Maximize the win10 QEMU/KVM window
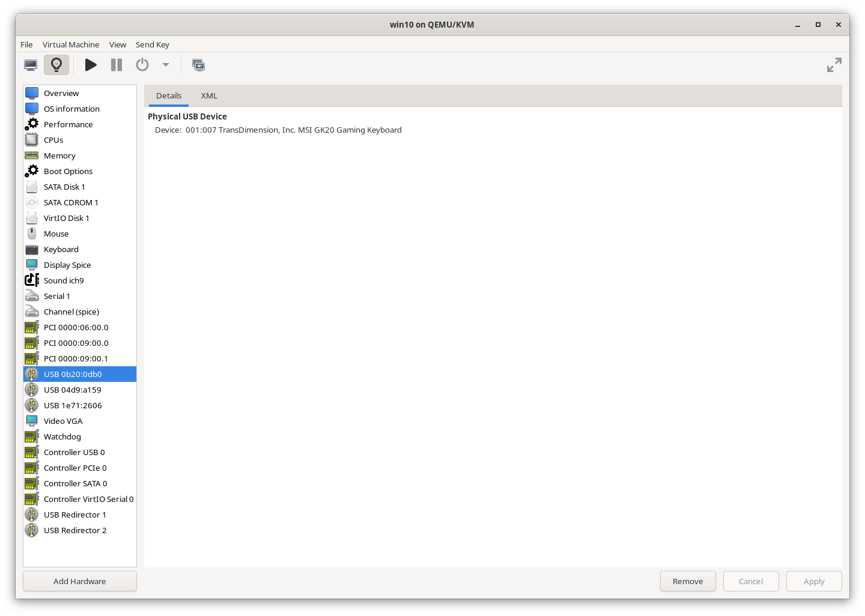Viewport: 865px width, 616px height. (818, 25)
